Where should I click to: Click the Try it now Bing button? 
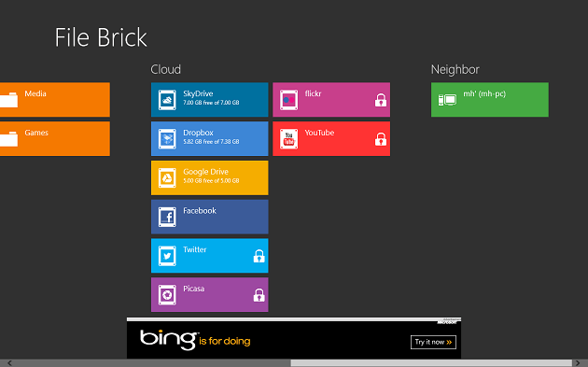[433, 342]
